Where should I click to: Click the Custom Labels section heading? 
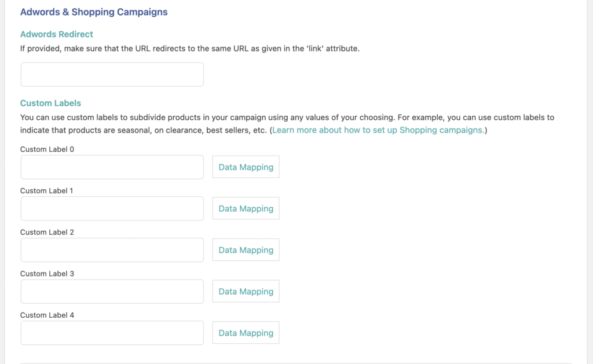click(50, 103)
